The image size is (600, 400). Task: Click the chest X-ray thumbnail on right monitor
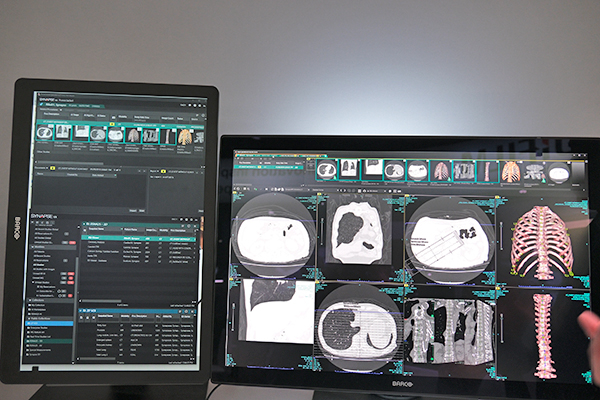(x=349, y=169)
